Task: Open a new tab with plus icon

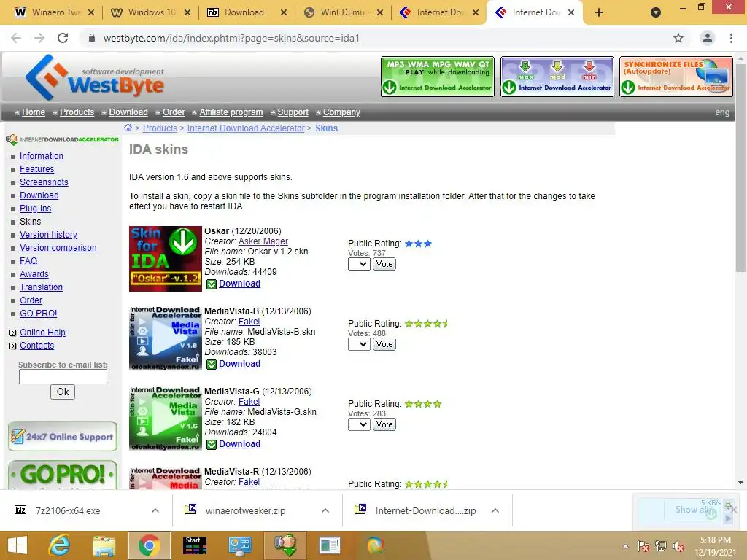Action: click(x=599, y=13)
